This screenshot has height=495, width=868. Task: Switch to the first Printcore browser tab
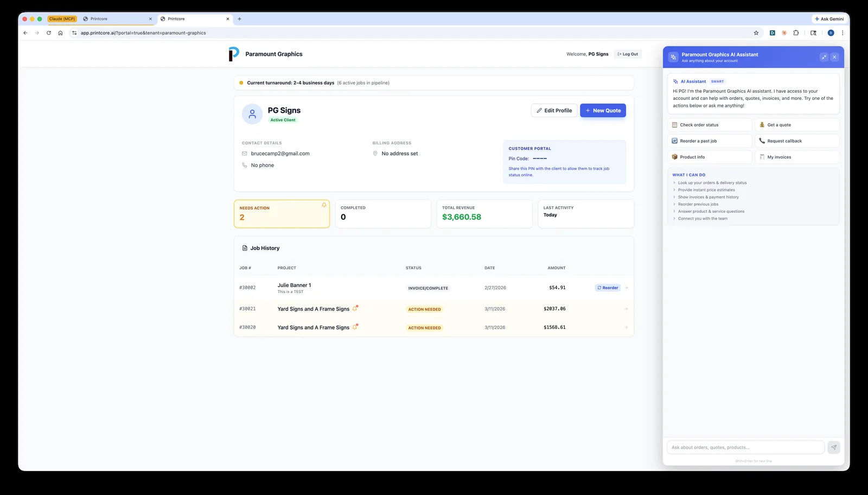(117, 19)
